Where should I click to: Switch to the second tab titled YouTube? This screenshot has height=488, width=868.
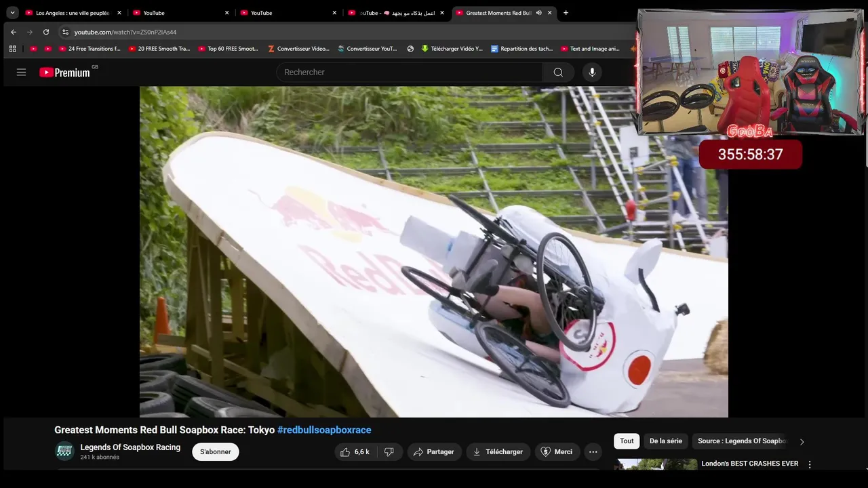(x=181, y=13)
